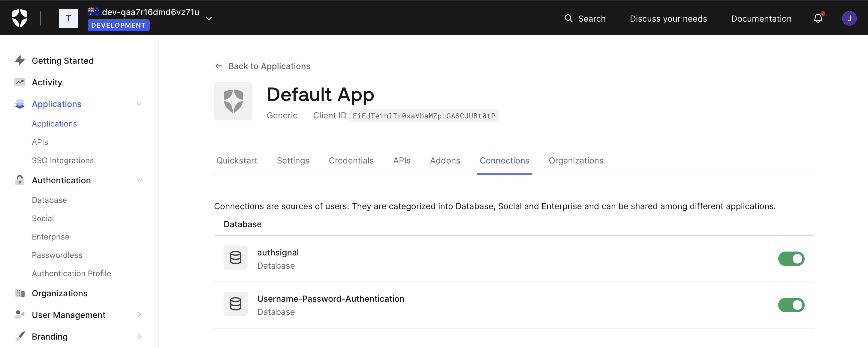
Task: Collapse the Applications sidebar section
Action: coord(139,104)
